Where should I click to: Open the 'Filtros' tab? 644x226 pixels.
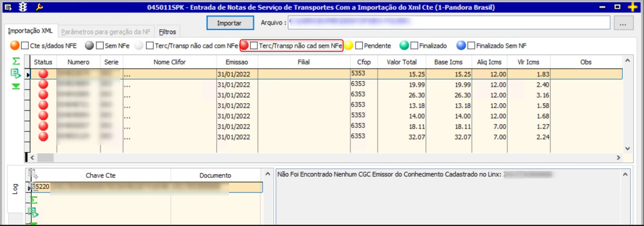(167, 32)
